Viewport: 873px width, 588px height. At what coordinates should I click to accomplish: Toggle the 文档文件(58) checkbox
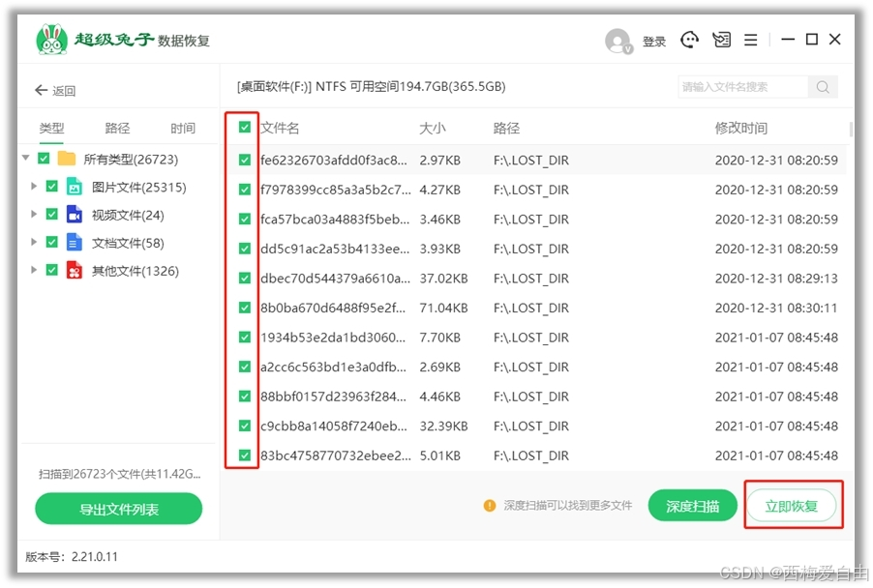coord(51,242)
